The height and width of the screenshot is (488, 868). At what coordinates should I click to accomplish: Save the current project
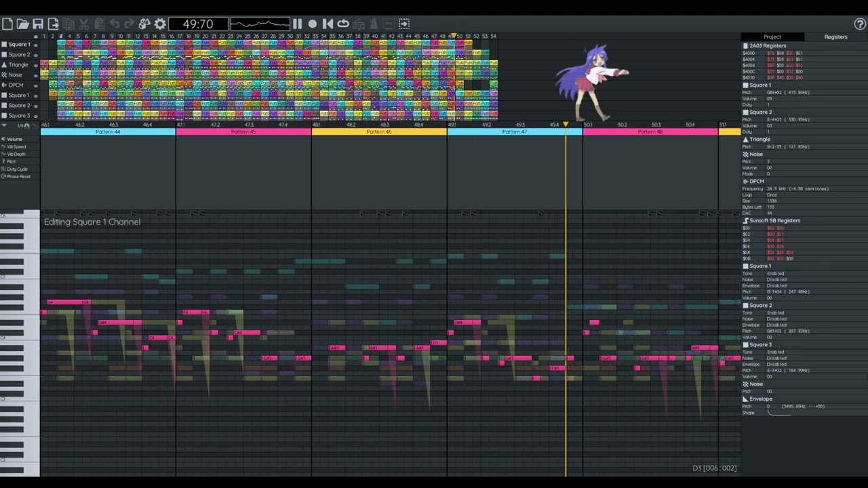(38, 24)
